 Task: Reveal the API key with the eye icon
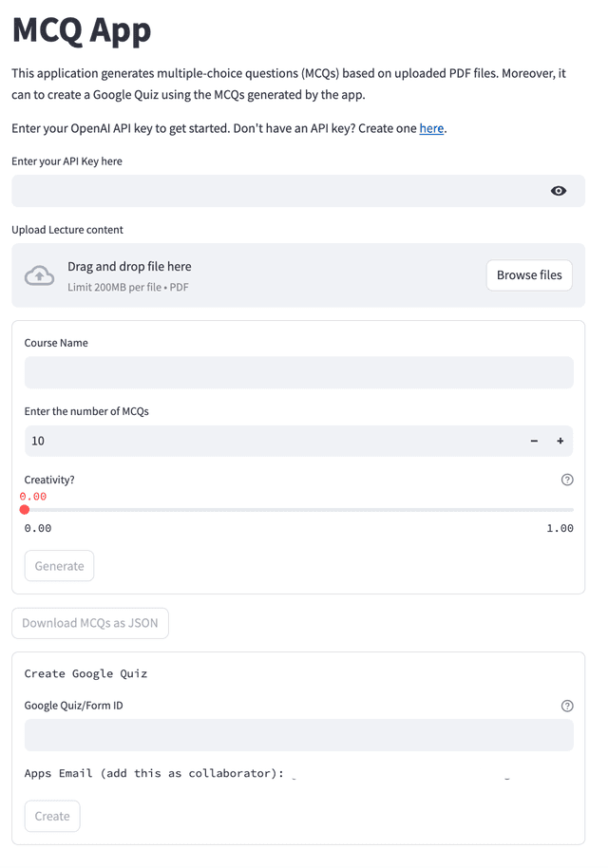coord(560,190)
